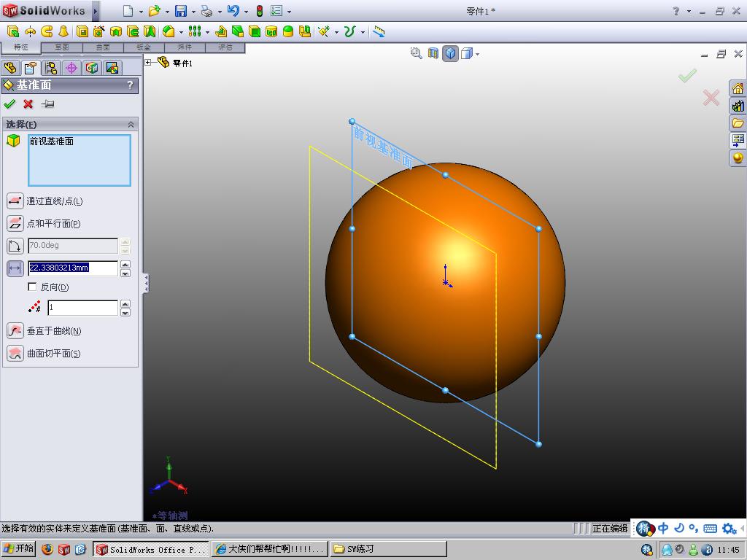Select the Revolved Boss/Base tool
This screenshot has height=560, width=747.
pyautogui.click(x=30, y=32)
